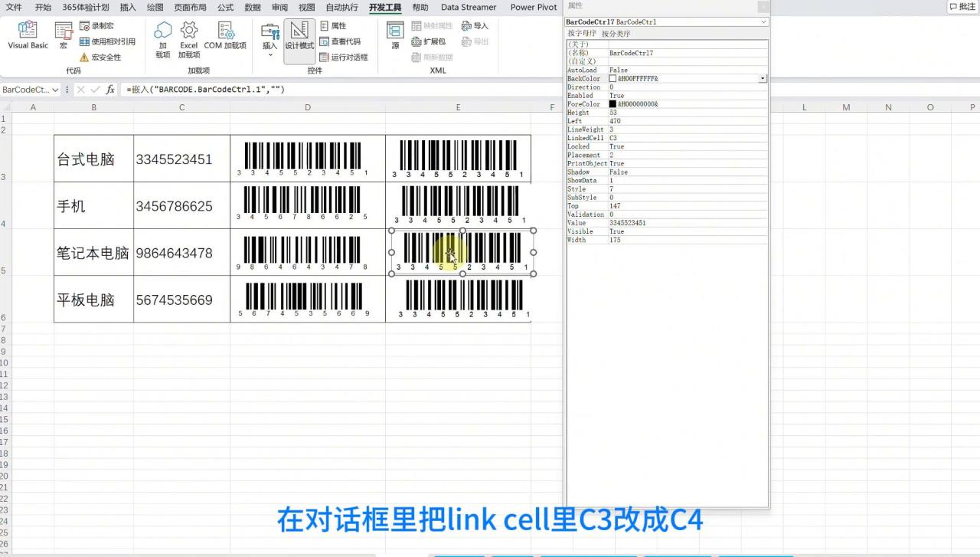Open the 加载项 add-ins button
The width and height of the screenshot is (980, 557).
163,40
